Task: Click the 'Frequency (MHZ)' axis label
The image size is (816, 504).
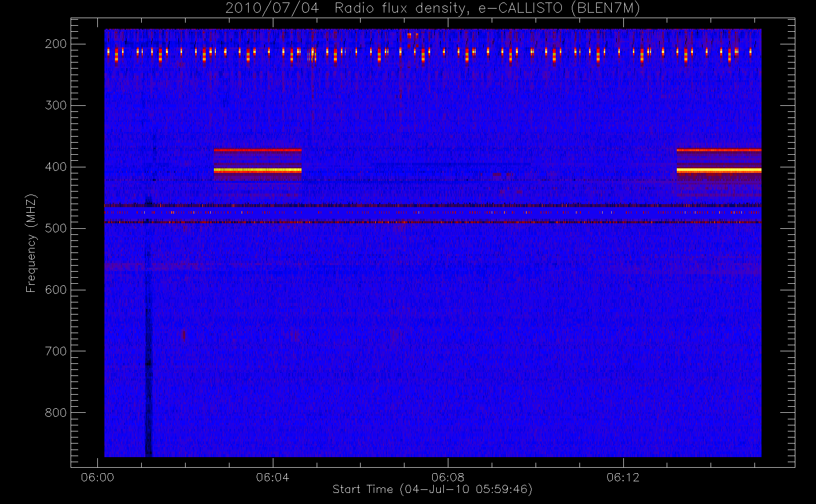Action: coord(31,243)
